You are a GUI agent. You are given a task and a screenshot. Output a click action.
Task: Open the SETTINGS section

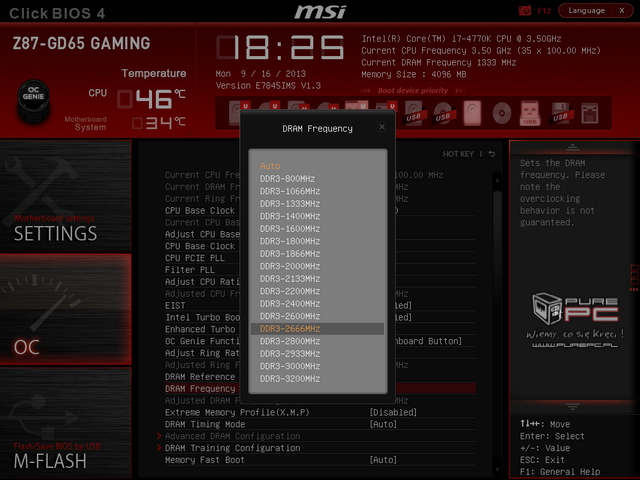(x=66, y=196)
